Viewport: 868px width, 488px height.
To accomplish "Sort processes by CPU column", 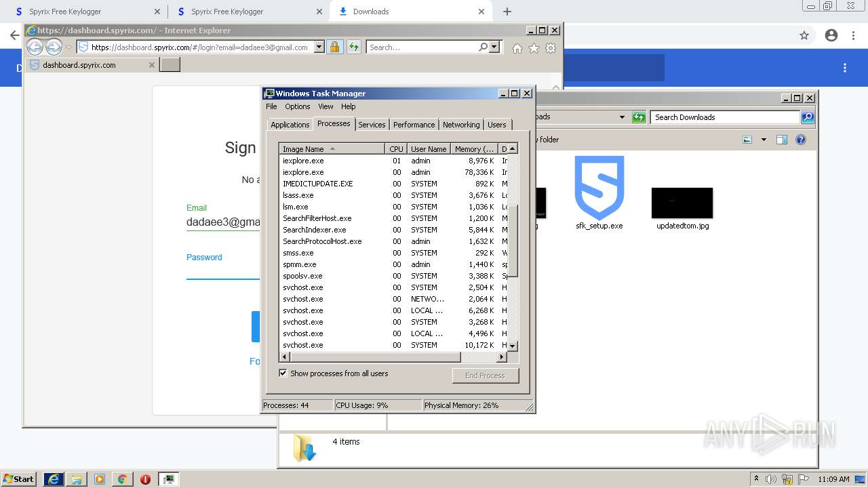I will [x=396, y=148].
